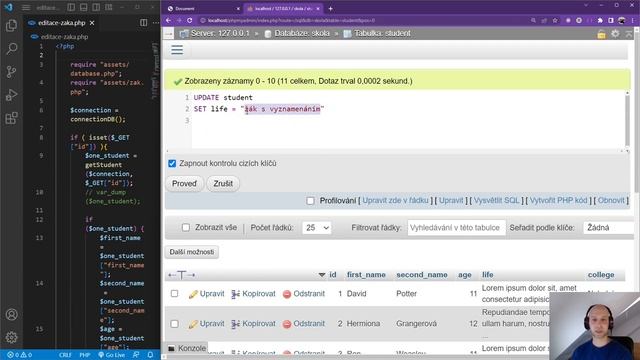Select the checkbox for David Potter row

pos(174,293)
